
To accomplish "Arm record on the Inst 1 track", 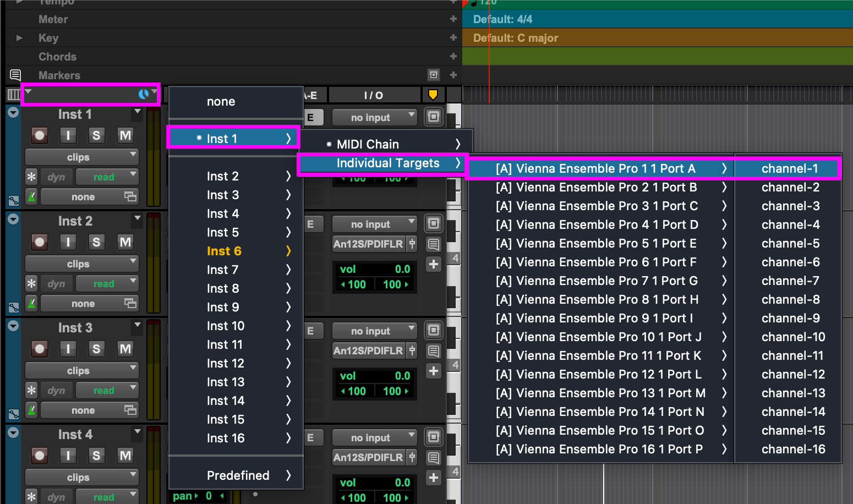I will [x=40, y=135].
